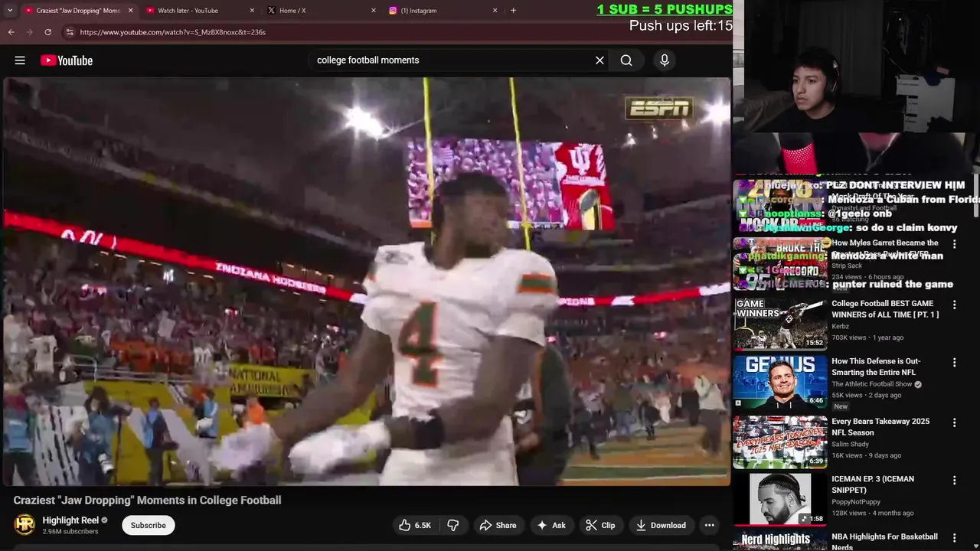Click the video player area
This screenshot has width=980, height=551.
366,281
